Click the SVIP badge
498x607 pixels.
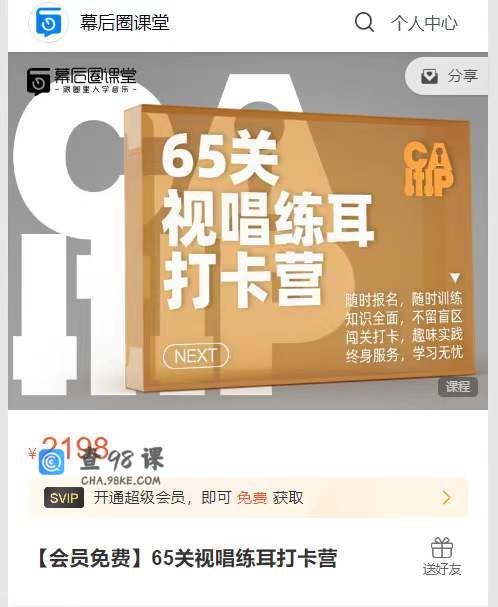coord(64,498)
